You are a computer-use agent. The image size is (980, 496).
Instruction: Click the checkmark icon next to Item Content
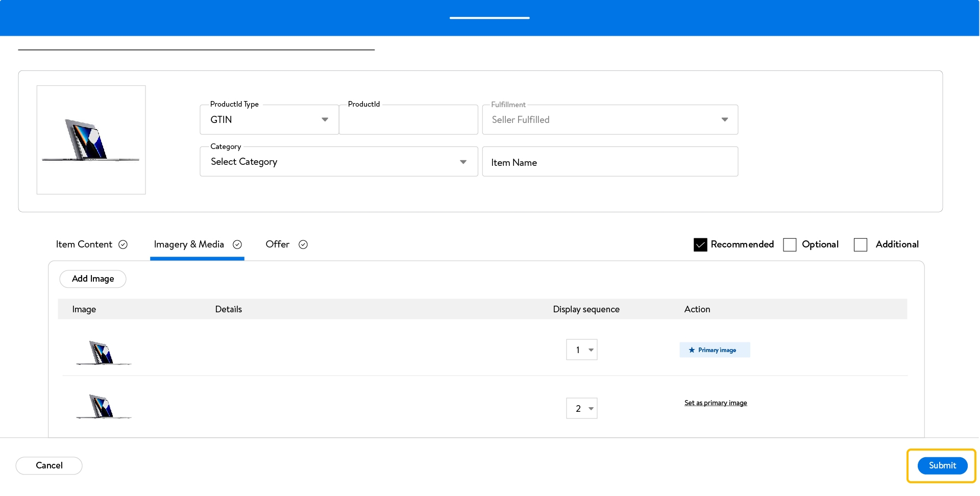click(123, 244)
